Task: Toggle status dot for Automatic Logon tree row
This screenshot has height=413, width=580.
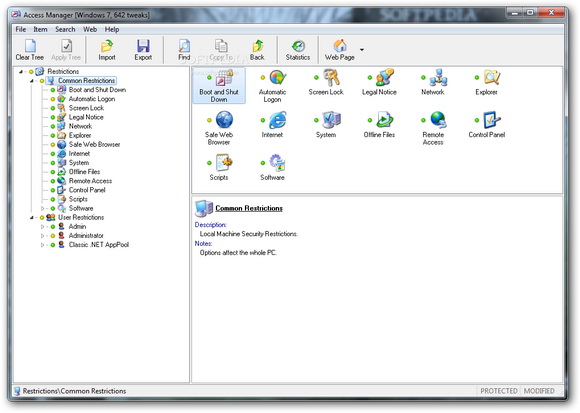Action: [x=53, y=99]
